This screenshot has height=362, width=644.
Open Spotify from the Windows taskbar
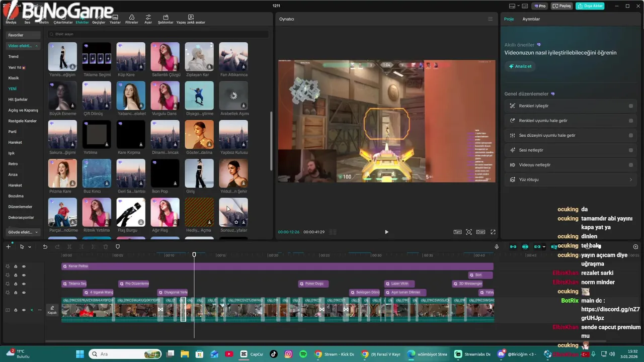coord(303,354)
